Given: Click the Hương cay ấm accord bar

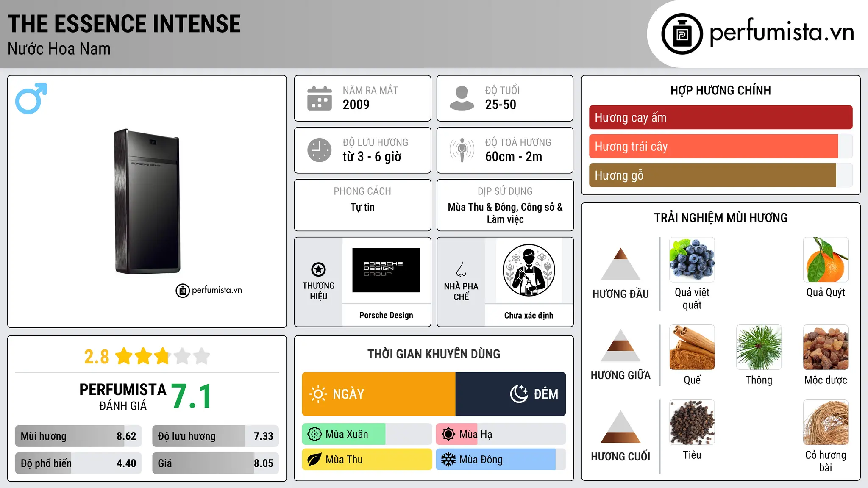Looking at the screenshot, I should (721, 117).
